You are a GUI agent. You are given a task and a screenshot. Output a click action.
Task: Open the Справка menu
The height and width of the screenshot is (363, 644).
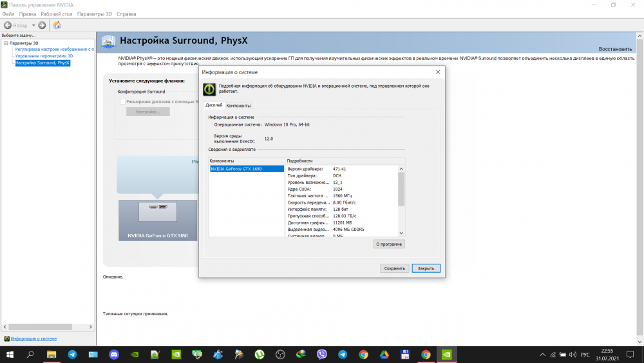[126, 14]
